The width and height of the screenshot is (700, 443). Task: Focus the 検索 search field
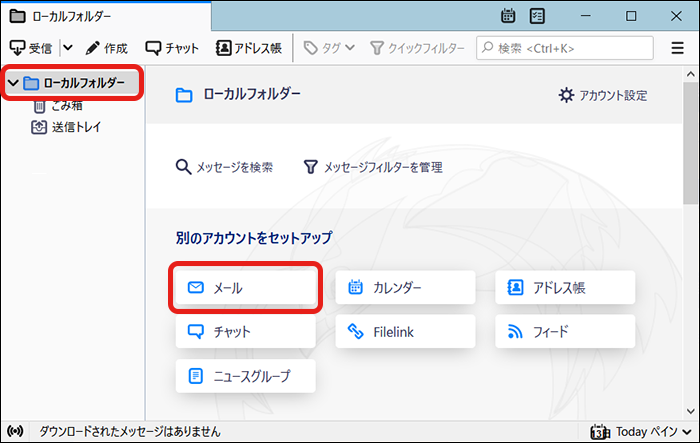point(565,48)
